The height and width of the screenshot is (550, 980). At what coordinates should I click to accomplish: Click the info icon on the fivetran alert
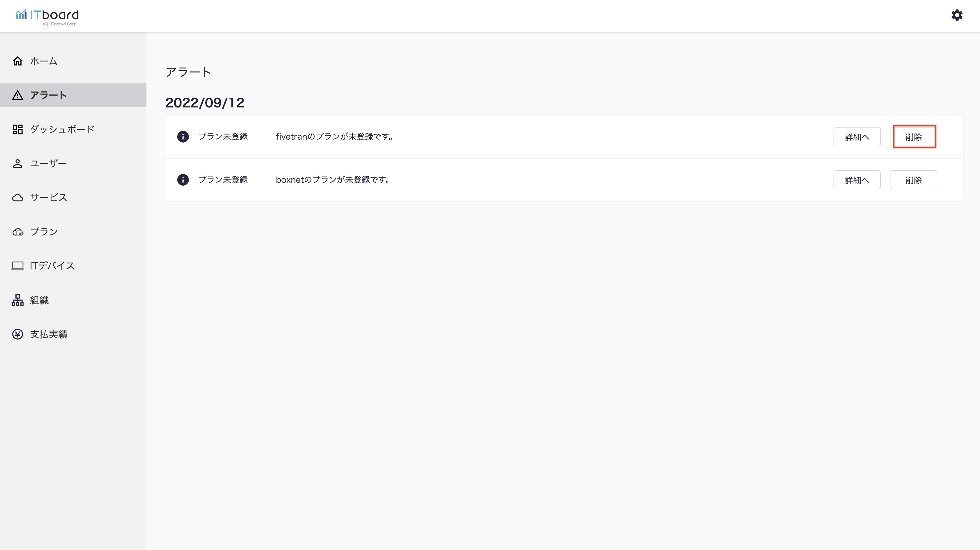pyautogui.click(x=183, y=137)
